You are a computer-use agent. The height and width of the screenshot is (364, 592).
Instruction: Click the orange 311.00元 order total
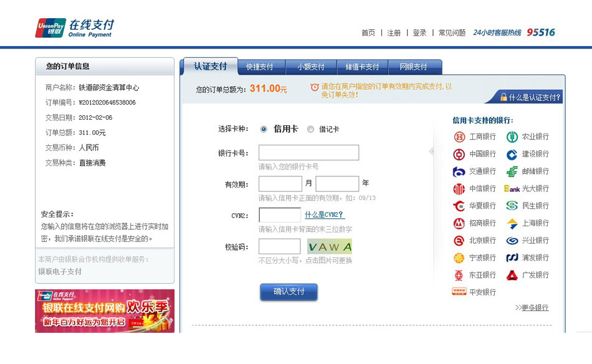pos(269,89)
